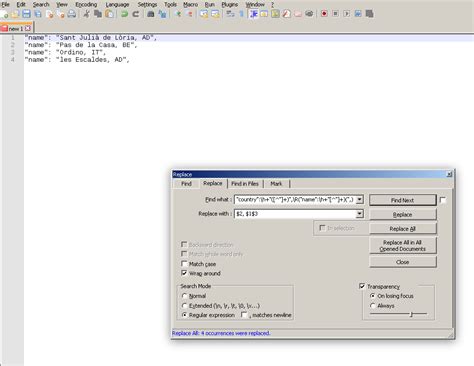Tick the checkbox beside Find Next

[x=443, y=200]
